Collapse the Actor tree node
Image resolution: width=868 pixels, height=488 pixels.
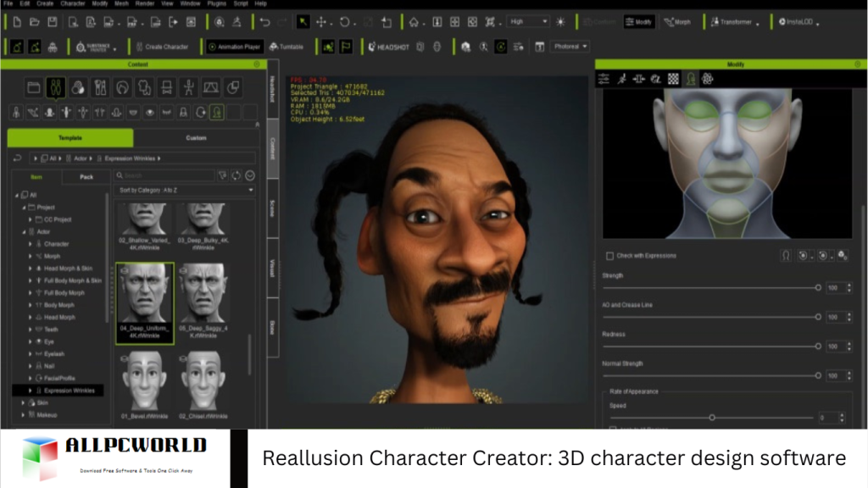pos(23,232)
